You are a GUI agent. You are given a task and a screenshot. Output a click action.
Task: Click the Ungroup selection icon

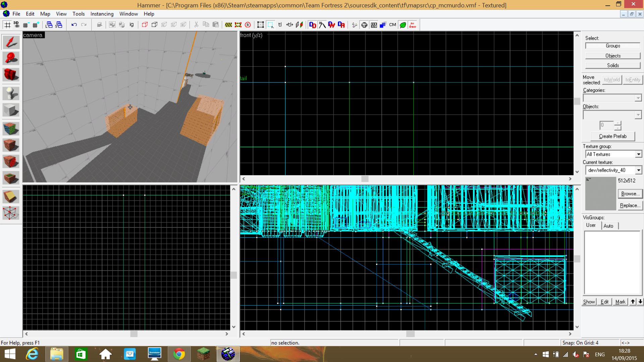(x=122, y=25)
